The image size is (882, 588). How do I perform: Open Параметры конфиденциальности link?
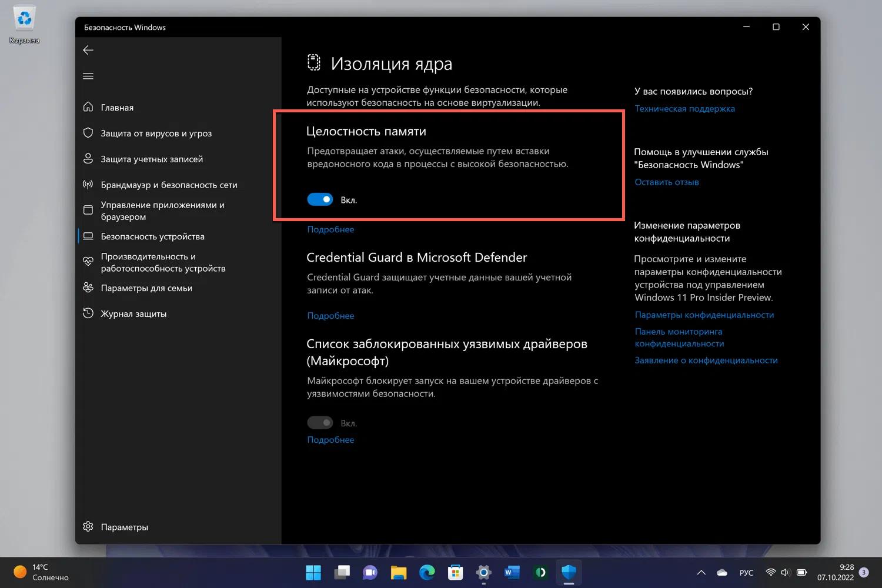coord(704,315)
